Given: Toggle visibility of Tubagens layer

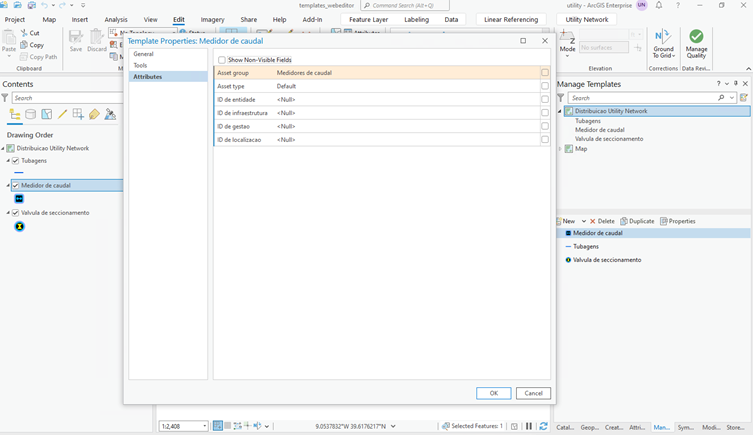Looking at the screenshot, I should point(15,161).
